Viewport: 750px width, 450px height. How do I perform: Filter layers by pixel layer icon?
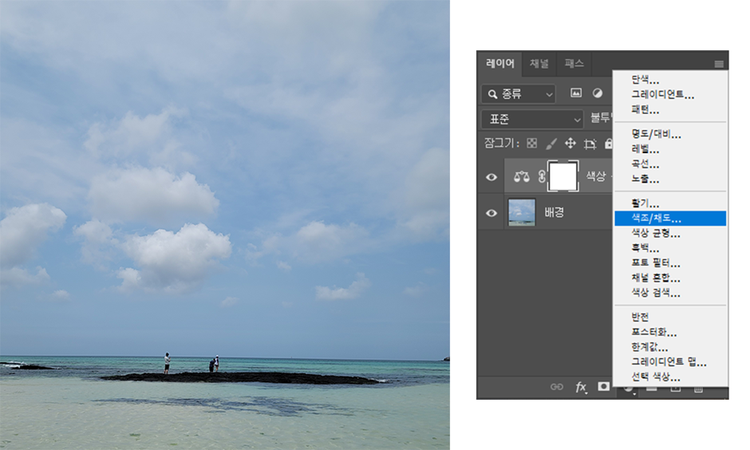[576, 93]
